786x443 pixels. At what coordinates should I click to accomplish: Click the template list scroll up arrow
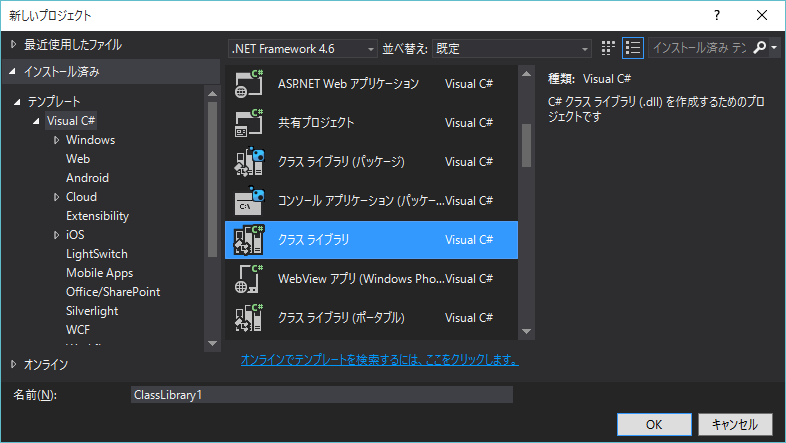(x=526, y=74)
